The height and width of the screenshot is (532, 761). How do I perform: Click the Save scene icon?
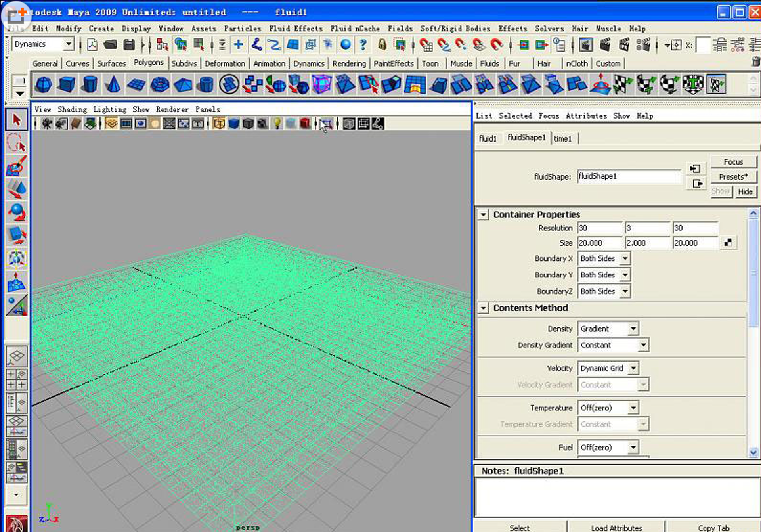pyautogui.click(x=129, y=44)
